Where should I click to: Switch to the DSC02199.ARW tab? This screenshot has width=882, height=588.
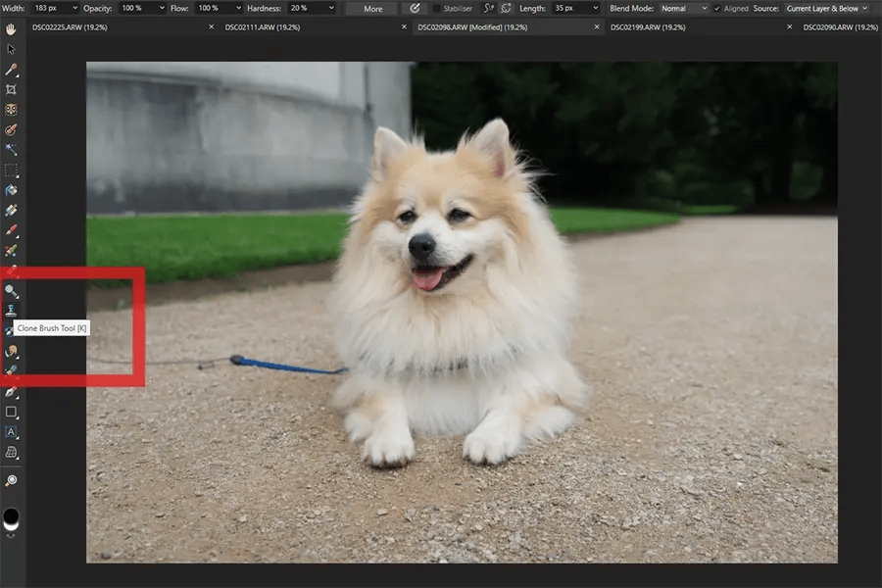[648, 27]
